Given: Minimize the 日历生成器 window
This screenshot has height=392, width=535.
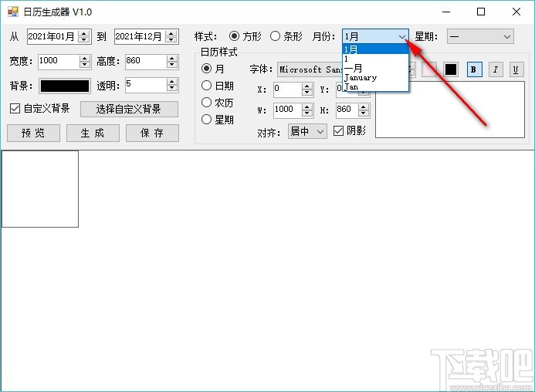Looking at the screenshot, I should click(x=446, y=12).
